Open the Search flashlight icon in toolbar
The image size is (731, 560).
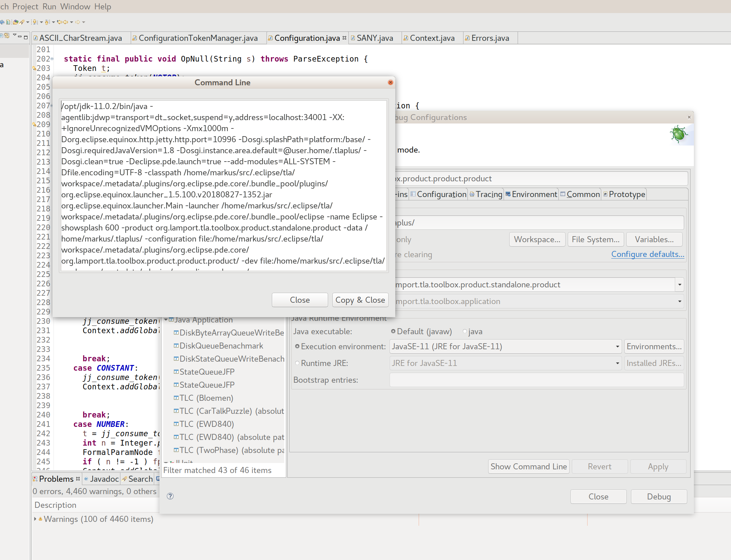click(22, 22)
